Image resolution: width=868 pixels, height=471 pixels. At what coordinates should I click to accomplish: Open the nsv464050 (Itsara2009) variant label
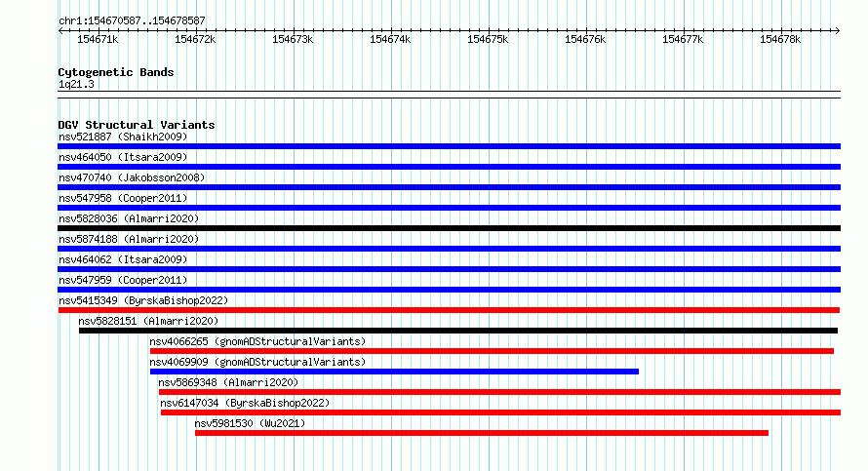[123, 157]
